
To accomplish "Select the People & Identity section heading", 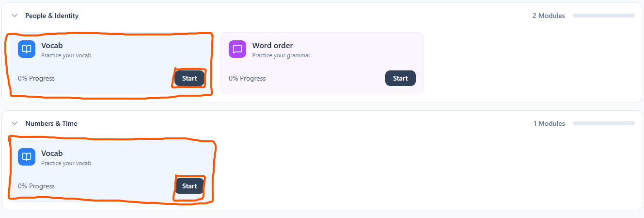I will [x=52, y=16].
